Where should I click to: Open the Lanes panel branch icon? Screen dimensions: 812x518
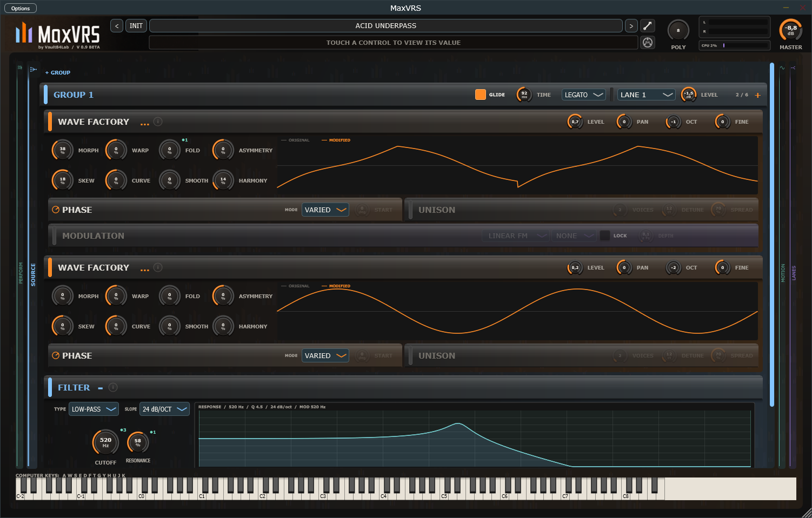[793, 68]
